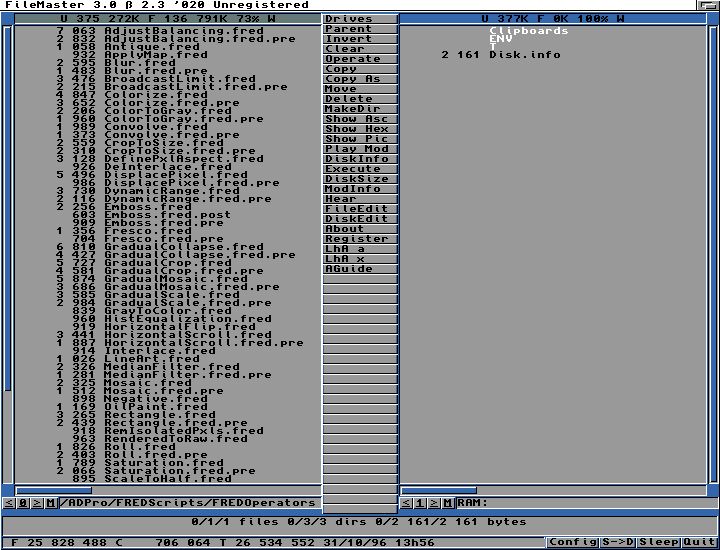Select HistEqualization.fred file
The width and height of the screenshot is (720, 550).
(x=188, y=319)
